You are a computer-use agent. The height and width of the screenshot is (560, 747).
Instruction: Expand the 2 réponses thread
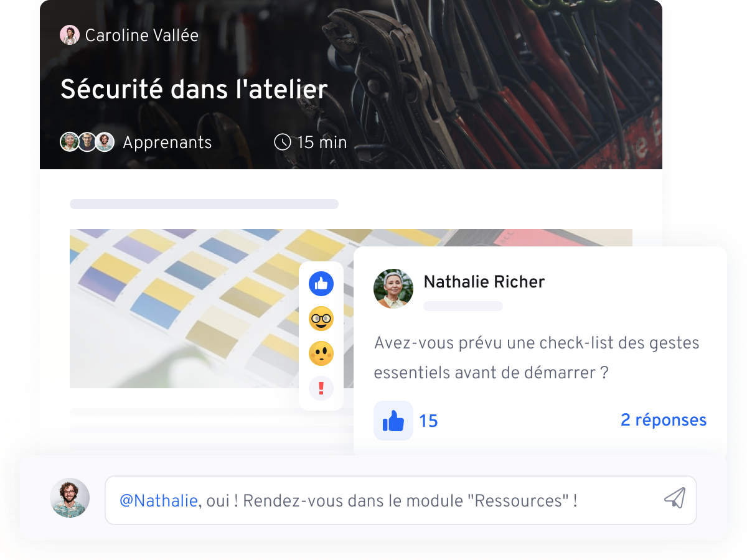664,420
